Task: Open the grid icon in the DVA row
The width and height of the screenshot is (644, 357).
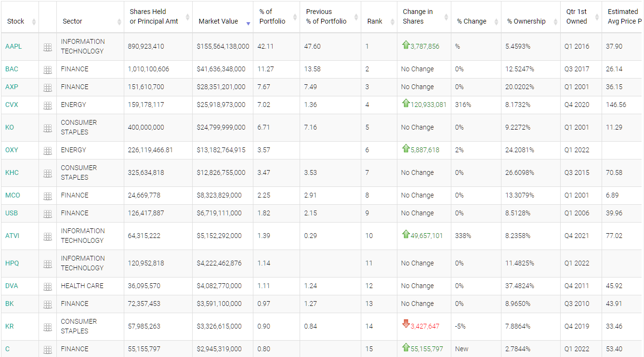Action: click(x=48, y=287)
